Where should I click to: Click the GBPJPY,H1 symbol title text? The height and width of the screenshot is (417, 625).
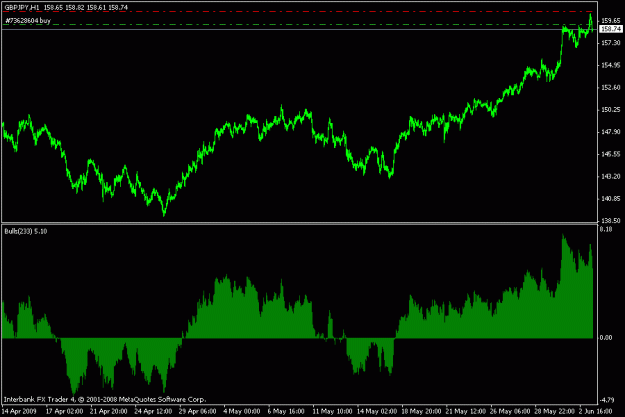coord(22,8)
